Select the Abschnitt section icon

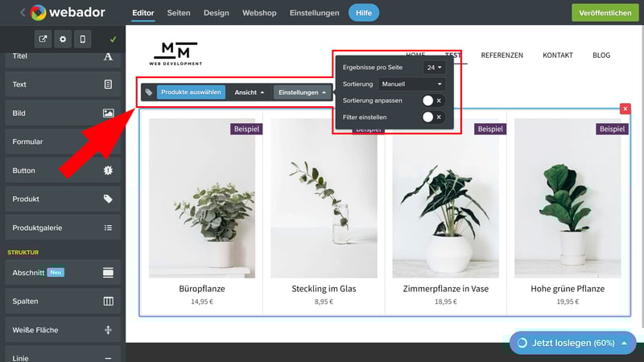point(108,273)
